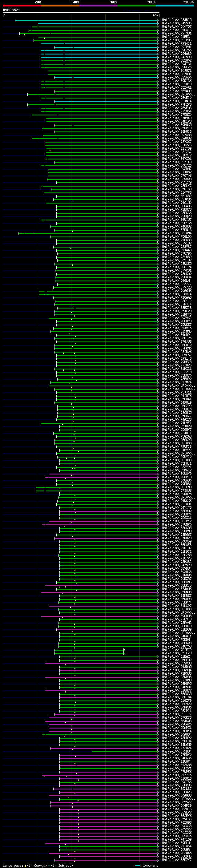
Task: Click the label UniRef100_B1X440
Action: pos(176,250)
